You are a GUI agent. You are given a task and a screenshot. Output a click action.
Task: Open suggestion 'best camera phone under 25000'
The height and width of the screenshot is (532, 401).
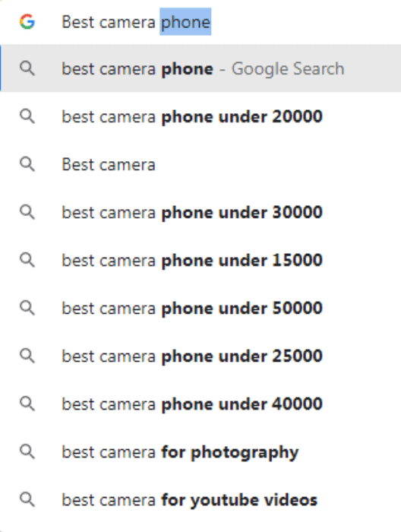pyautogui.click(x=200, y=356)
